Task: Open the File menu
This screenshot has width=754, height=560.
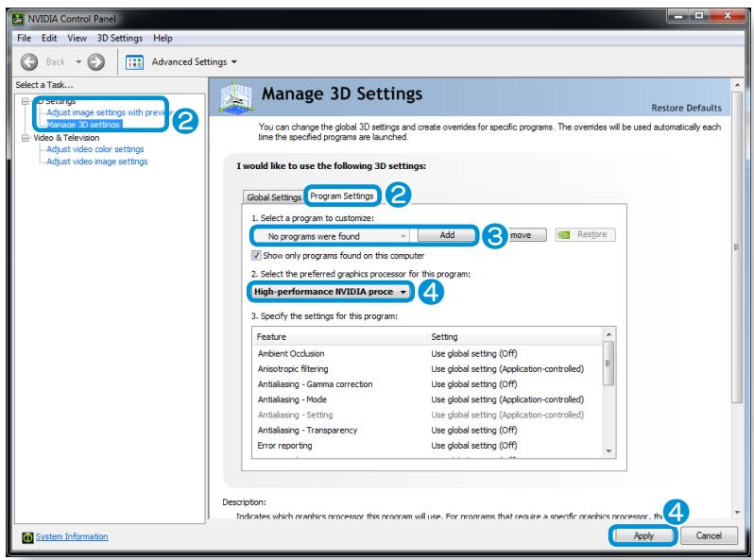Action: pos(24,38)
